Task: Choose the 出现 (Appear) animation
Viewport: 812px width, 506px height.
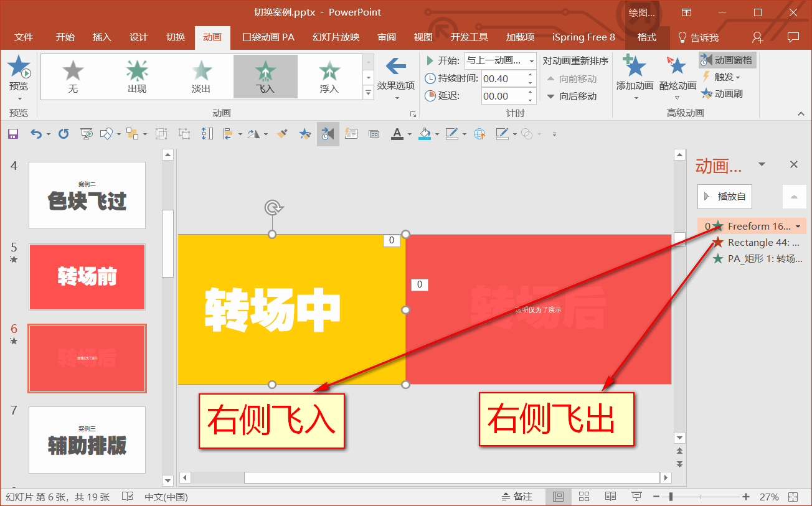Action: (x=137, y=77)
